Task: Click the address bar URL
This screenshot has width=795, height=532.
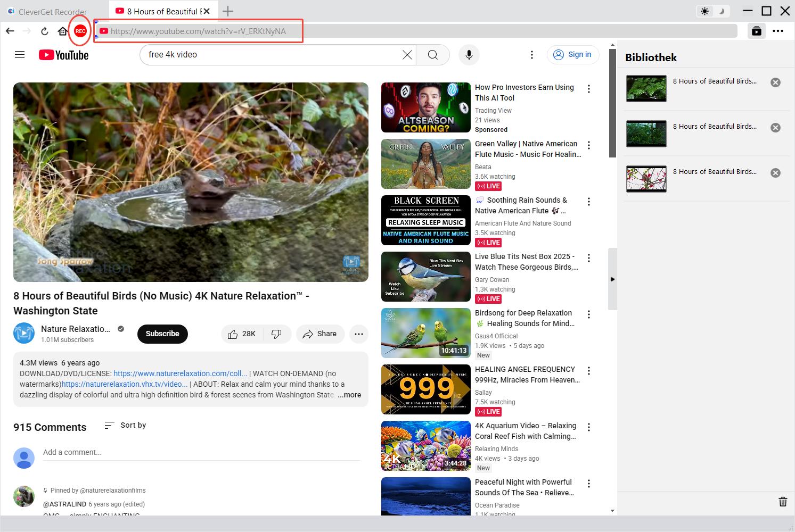Action: [198, 31]
